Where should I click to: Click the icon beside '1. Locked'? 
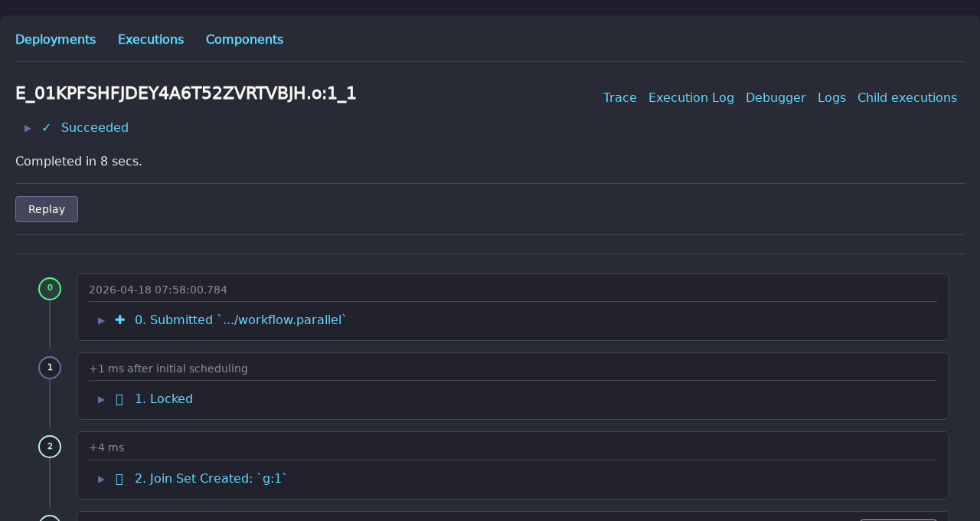click(119, 399)
